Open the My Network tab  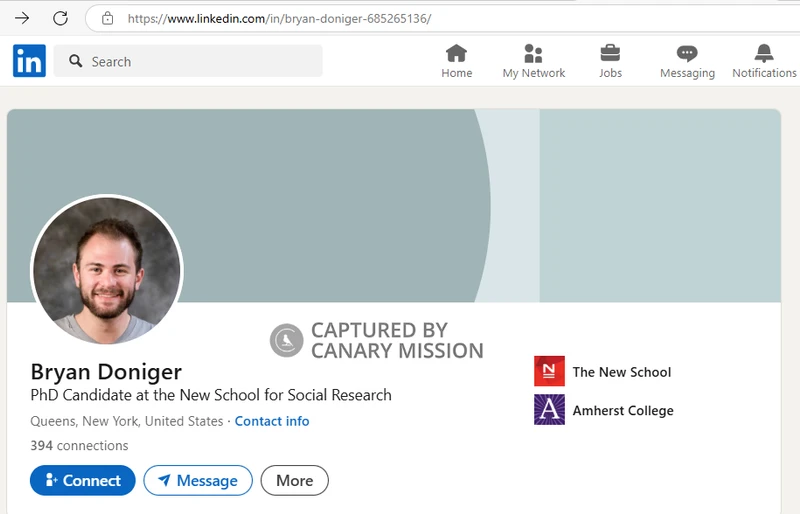pos(534,61)
